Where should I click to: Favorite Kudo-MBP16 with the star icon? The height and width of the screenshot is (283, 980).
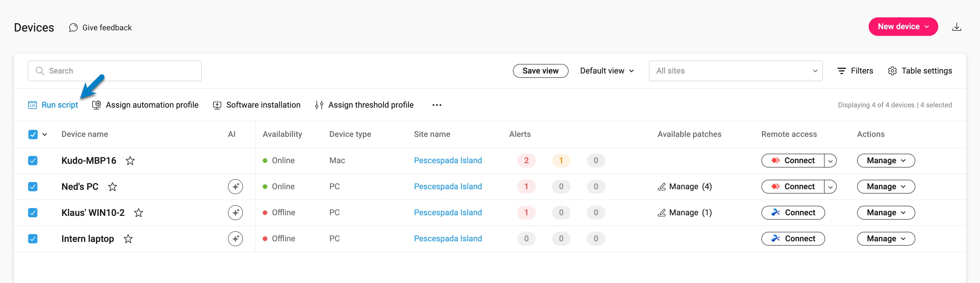click(130, 161)
